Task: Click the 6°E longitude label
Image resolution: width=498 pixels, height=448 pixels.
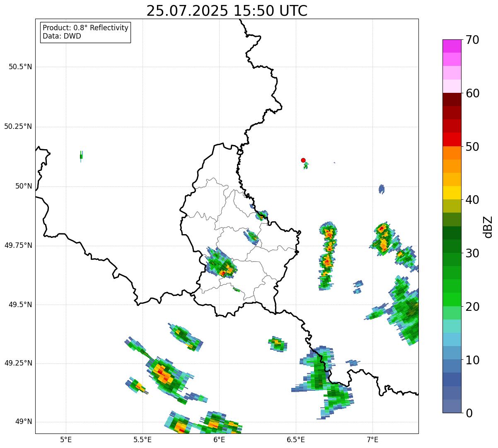Action: coord(219,439)
